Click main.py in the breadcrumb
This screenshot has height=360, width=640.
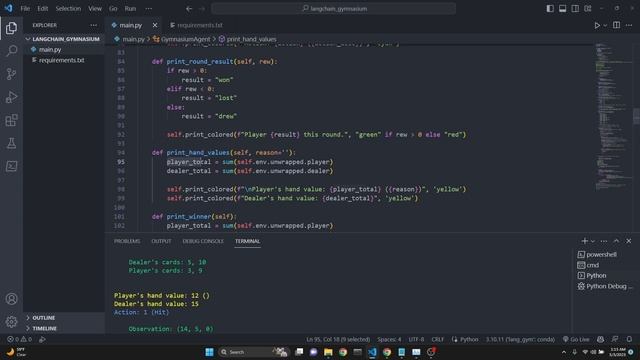133,39
